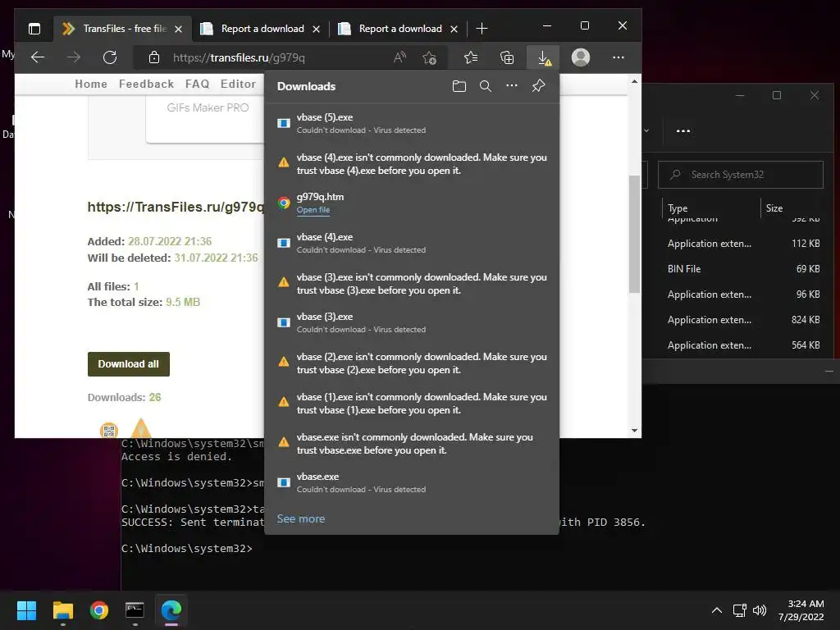Sort by Type column in File Explorer
Screen dimensions: 840x630
coord(678,208)
